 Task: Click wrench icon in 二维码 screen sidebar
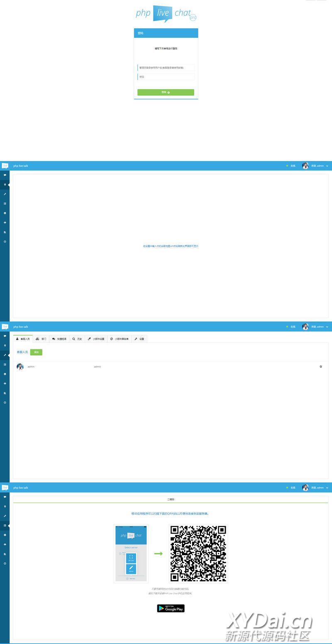coord(5,516)
